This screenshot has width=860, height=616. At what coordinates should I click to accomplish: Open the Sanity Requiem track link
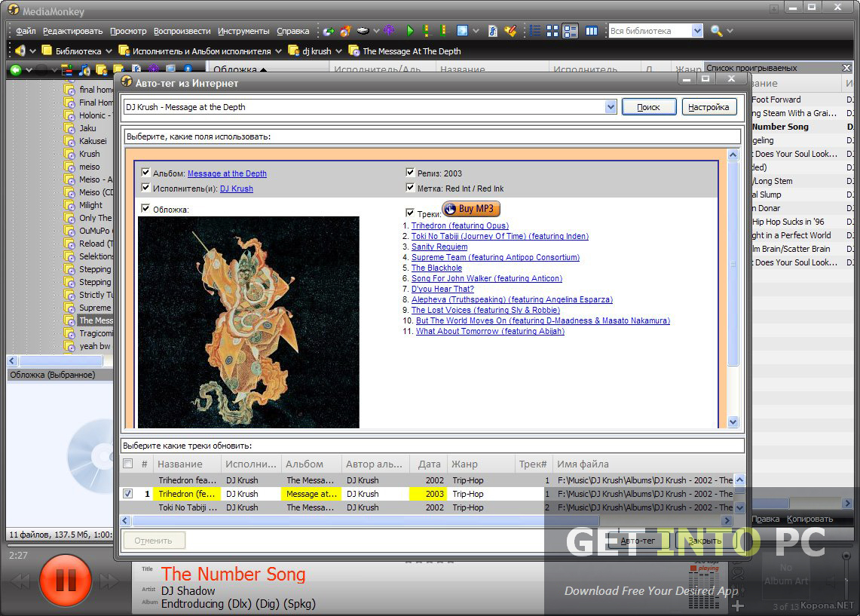[x=439, y=247]
